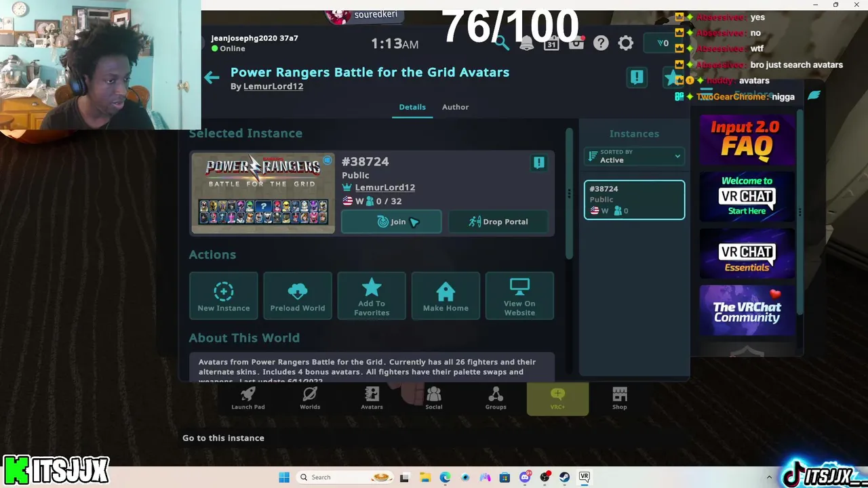
Task: Open Task View from taskbar
Action: pyautogui.click(x=405, y=477)
